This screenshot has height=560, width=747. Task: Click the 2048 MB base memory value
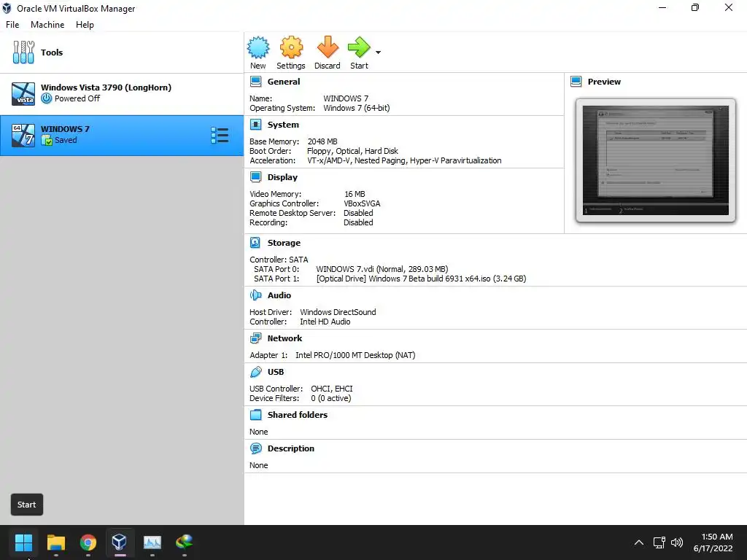point(322,141)
